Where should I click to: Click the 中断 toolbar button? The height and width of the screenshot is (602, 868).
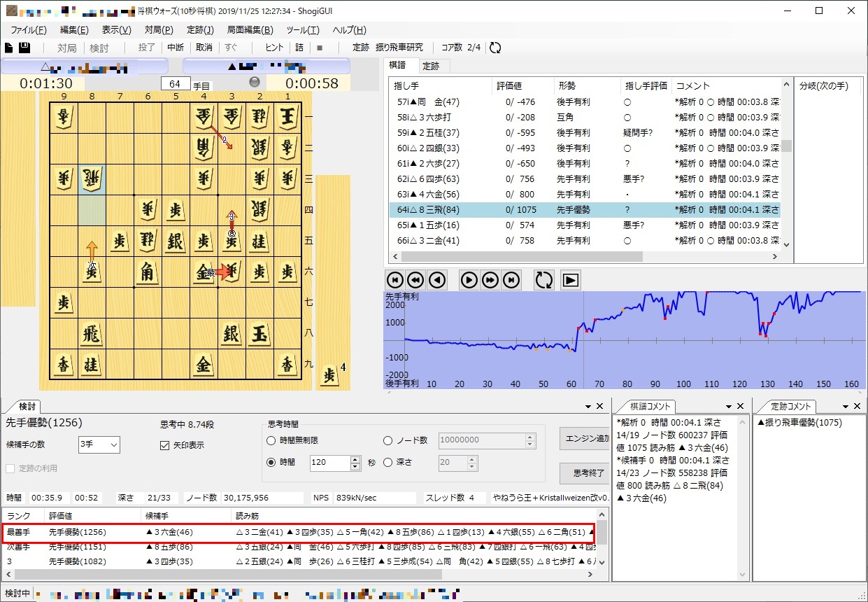click(x=176, y=48)
